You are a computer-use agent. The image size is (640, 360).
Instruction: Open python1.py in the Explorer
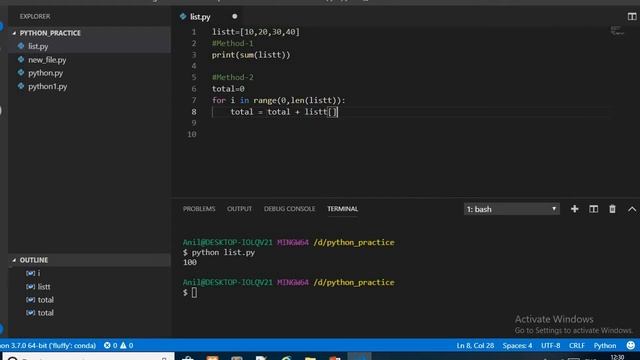click(47, 87)
